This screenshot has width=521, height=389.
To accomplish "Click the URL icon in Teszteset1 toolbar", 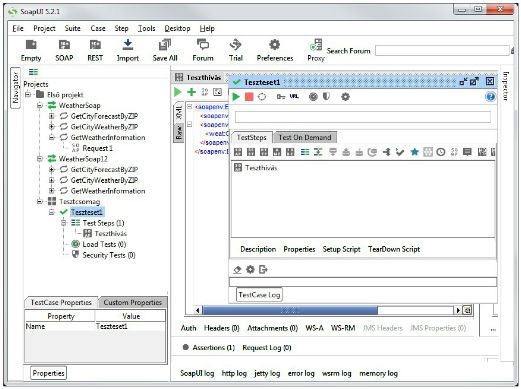I will pyautogui.click(x=294, y=97).
